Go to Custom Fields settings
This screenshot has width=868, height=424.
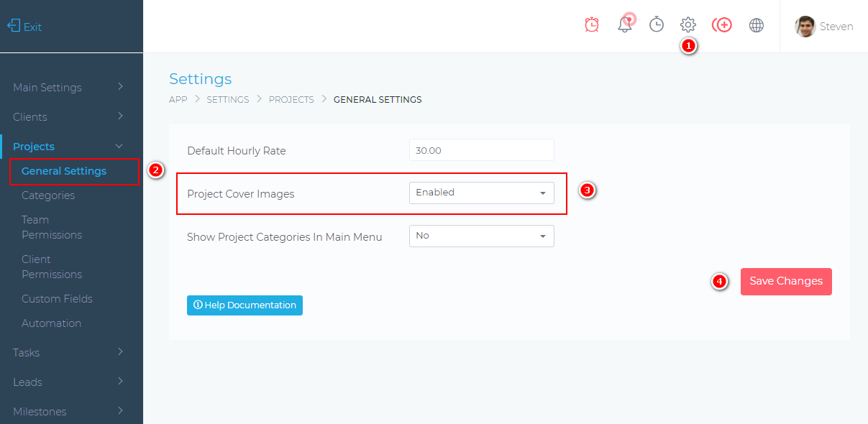(x=57, y=299)
